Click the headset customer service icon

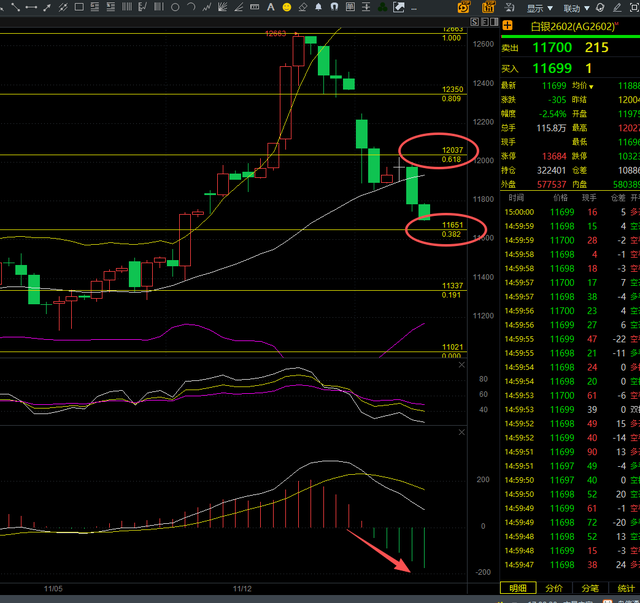(600, 7)
